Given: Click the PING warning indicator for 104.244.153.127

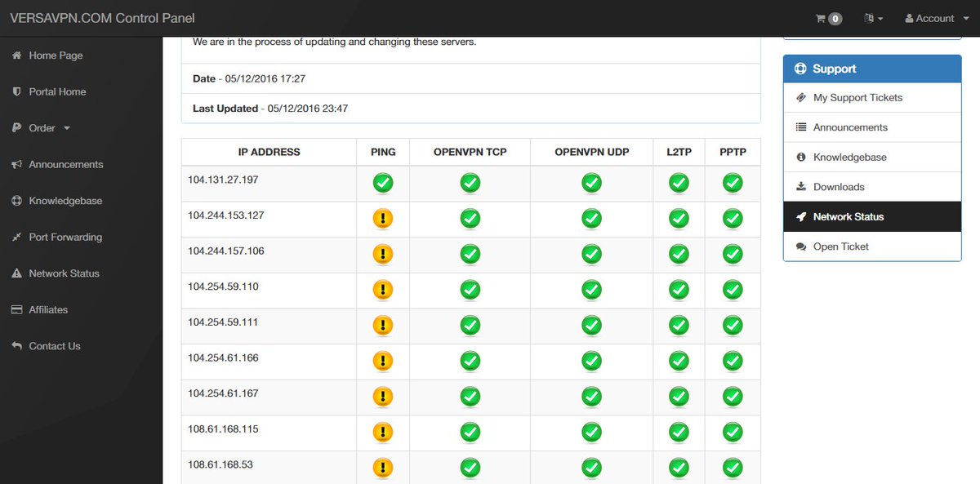Looking at the screenshot, I should click(383, 219).
